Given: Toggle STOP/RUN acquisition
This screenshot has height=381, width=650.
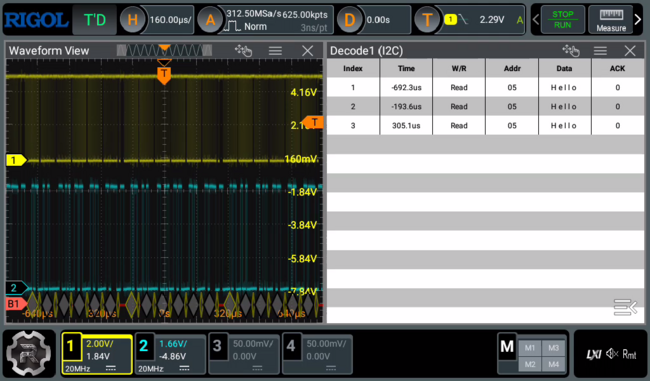Looking at the screenshot, I should point(563,19).
